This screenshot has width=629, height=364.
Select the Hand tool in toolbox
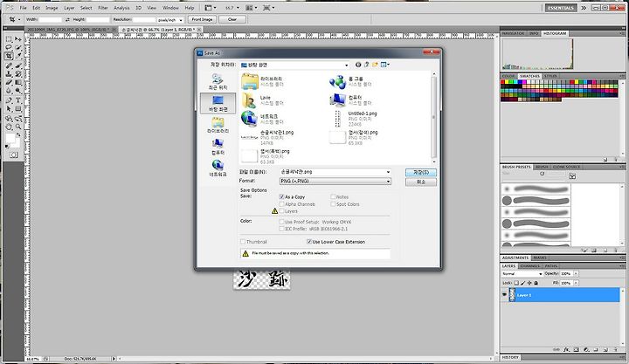(x=9, y=127)
